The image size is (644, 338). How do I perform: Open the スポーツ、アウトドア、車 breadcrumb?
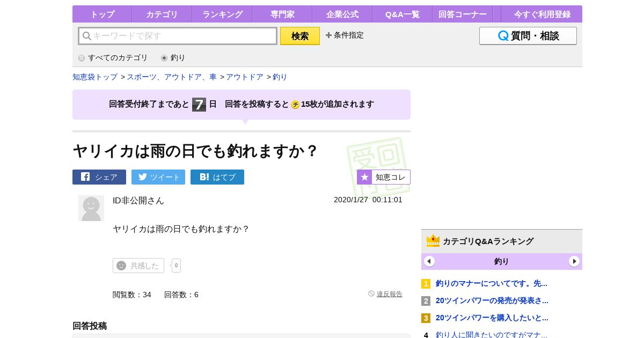click(172, 77)
